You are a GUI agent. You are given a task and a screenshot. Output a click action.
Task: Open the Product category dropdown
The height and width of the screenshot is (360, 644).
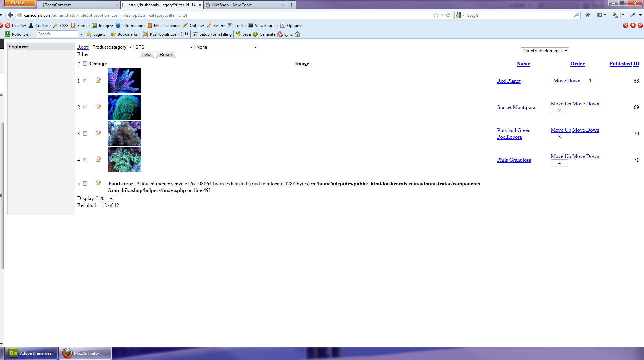[112, 47]
